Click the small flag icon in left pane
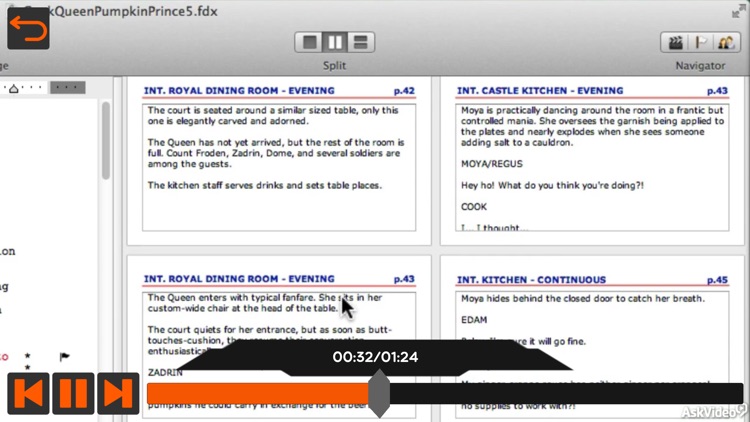This screenshot has width=750, height=422. click(x=65, y=356)
